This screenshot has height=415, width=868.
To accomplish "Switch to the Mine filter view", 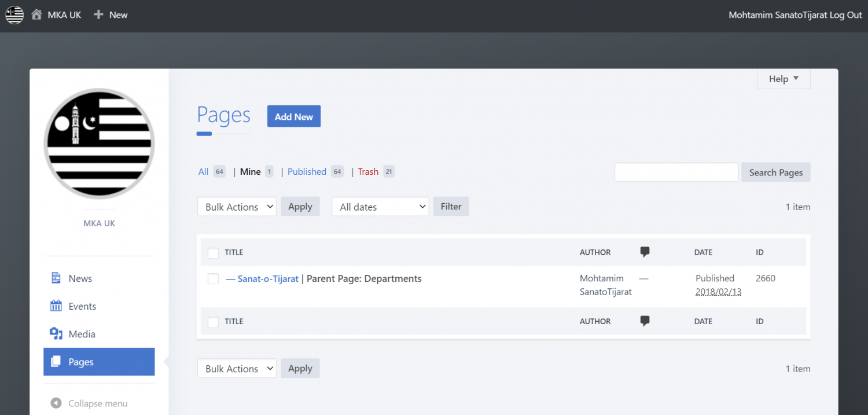I will [249, 171].
